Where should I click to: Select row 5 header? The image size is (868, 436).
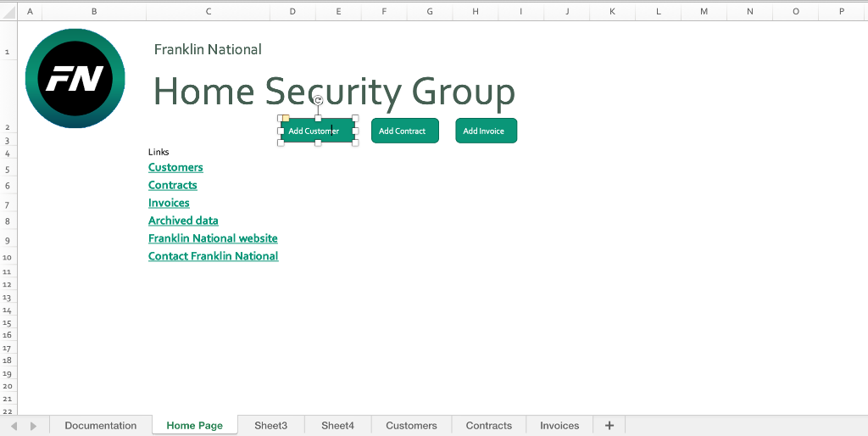(x=8, y=169)
